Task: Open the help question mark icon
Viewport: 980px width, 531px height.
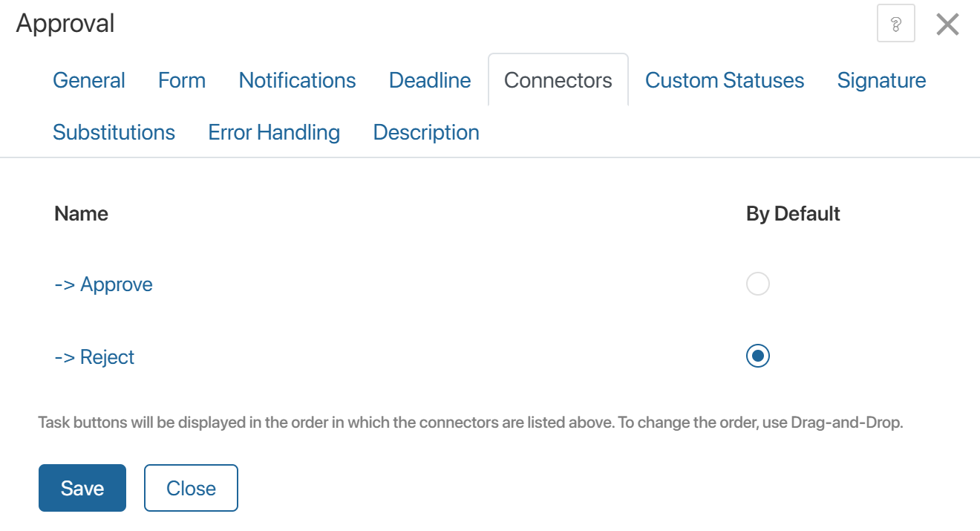Action: 895,24
